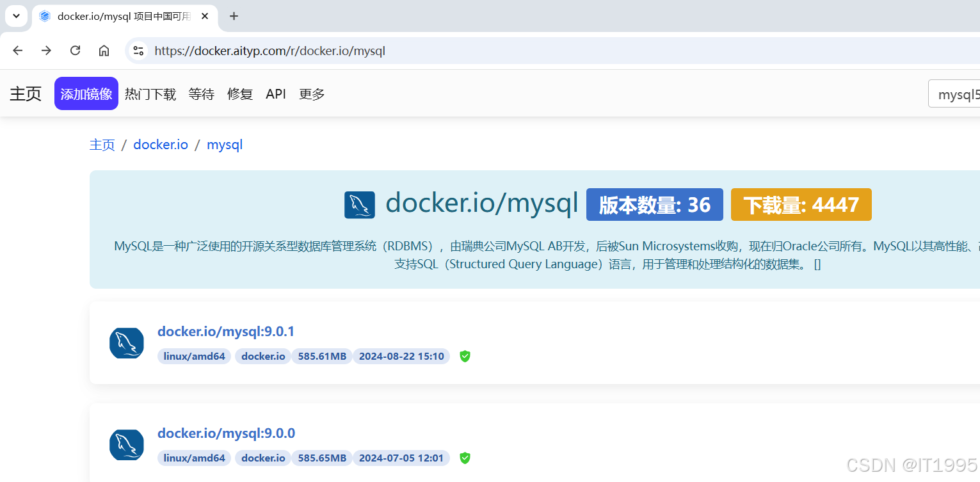Open a new browser tab
This screenshot has width=980, height=482.
234,16
